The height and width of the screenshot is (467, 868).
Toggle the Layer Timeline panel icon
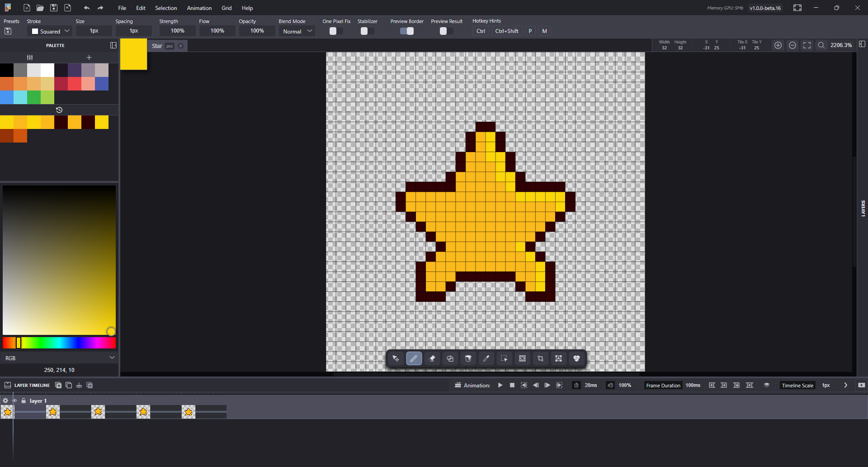[8, 385]
